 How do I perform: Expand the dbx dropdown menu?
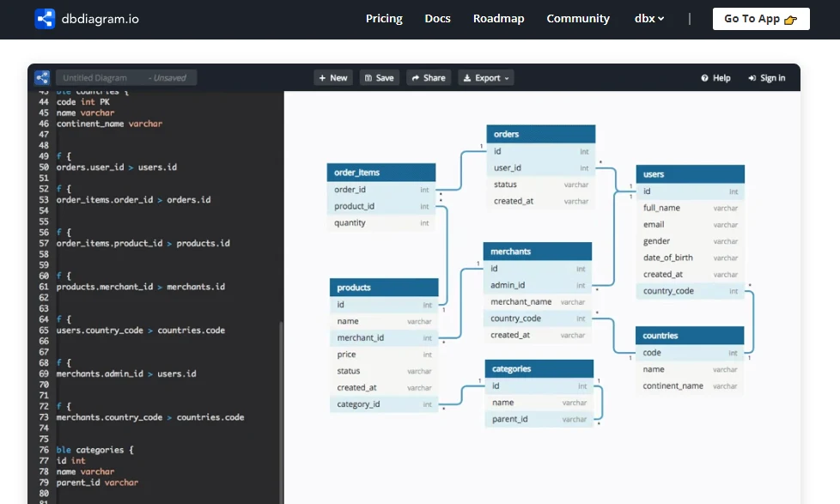point(649,19)
